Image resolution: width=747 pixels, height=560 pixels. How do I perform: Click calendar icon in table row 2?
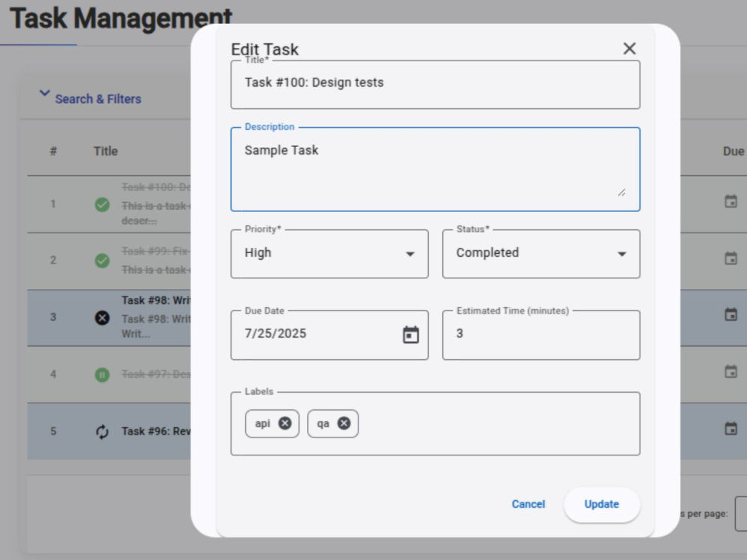click(731, 258)
